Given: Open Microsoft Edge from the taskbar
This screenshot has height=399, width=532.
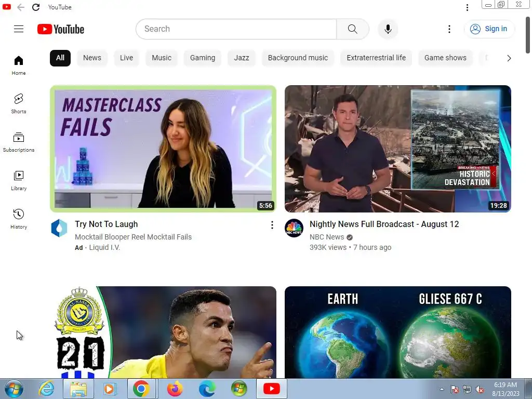Looking at the screenshot, I should coord(207,389).
